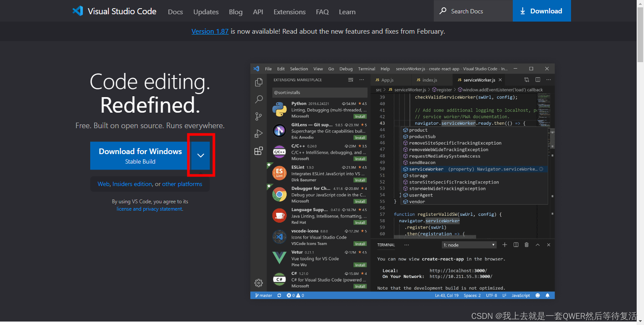This screenshot has width=644, height=325.
Task: Click the Install button for Python extension
Action: pos(360,117)
